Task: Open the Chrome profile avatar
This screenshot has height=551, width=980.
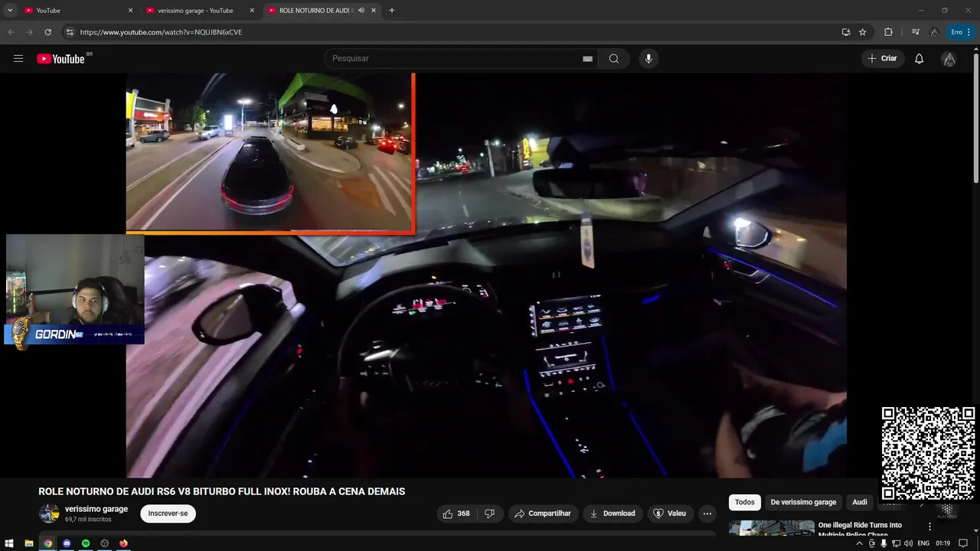Action: tap(934, 32)
